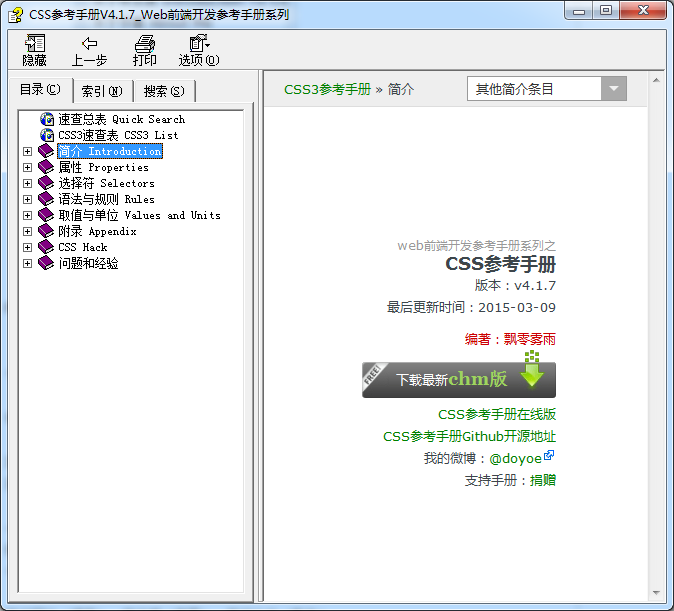Click the 版本：v4.1.7 version text
Viewport: 674px width, 611px height.
[515, 285]
